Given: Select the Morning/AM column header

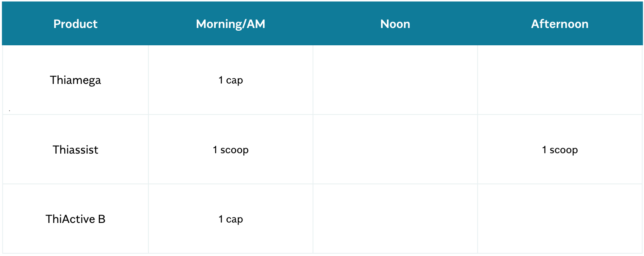Looking at the screenshot, I should (x=230, y=24).
